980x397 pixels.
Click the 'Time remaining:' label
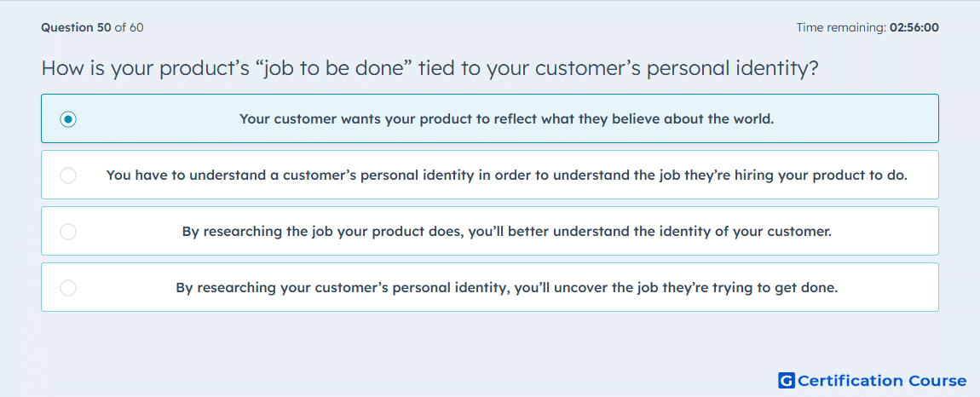[x=841, y=27]
